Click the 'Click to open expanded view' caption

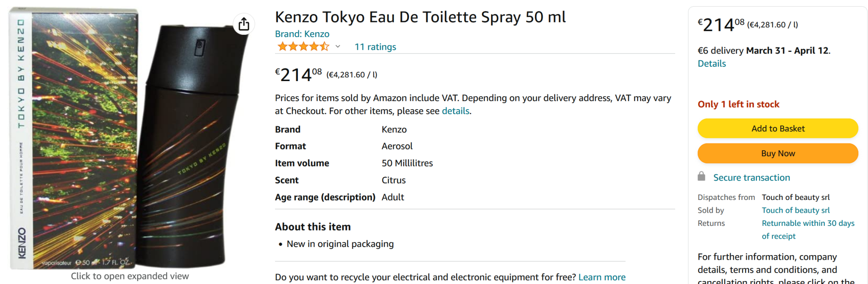pos(130,276)
